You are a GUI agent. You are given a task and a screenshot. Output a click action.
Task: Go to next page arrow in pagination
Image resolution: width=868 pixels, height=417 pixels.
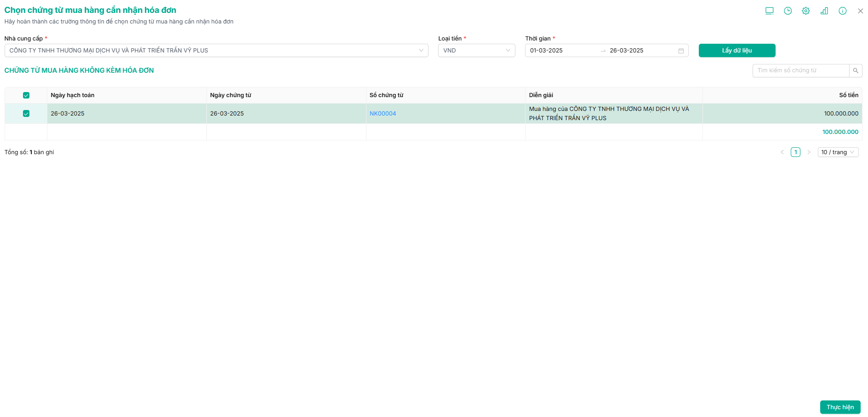click(x=809, y=152)
